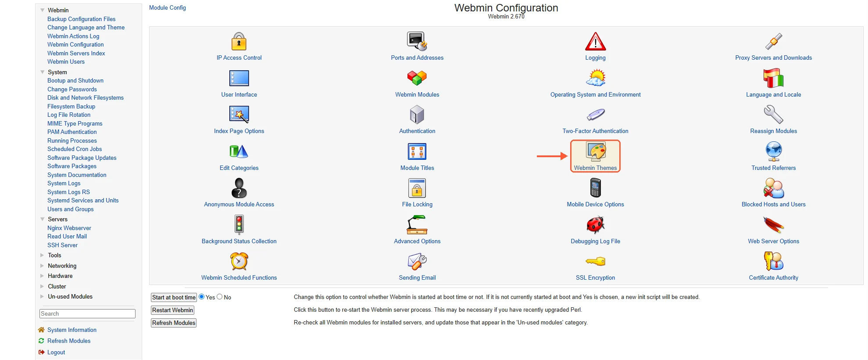Screen dimensions: 868x360
Task: Collapse the System sidebar category
Action: coord(43,72)
